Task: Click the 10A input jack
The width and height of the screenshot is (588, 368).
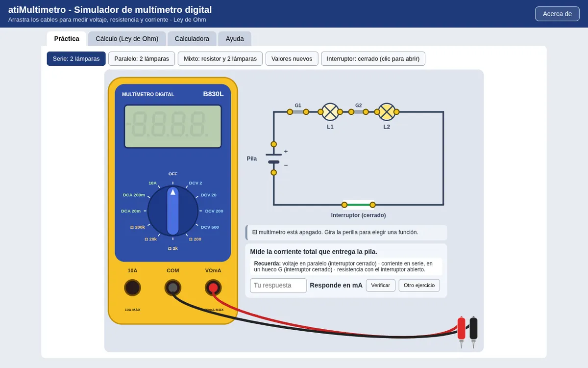Action: click(x=132, y=288)
